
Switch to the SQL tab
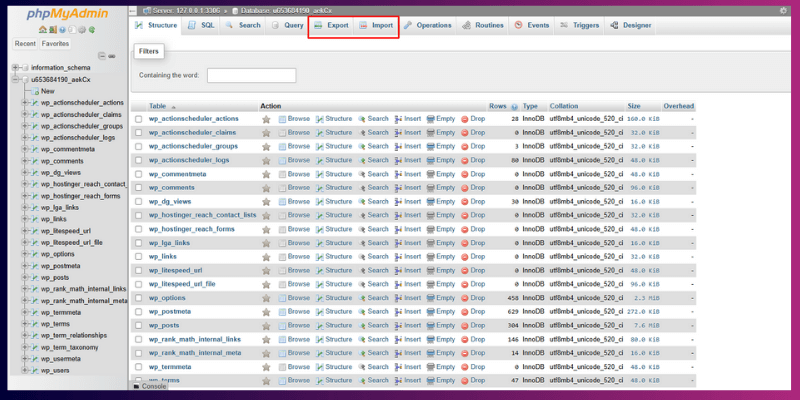(x=201, y=26)
